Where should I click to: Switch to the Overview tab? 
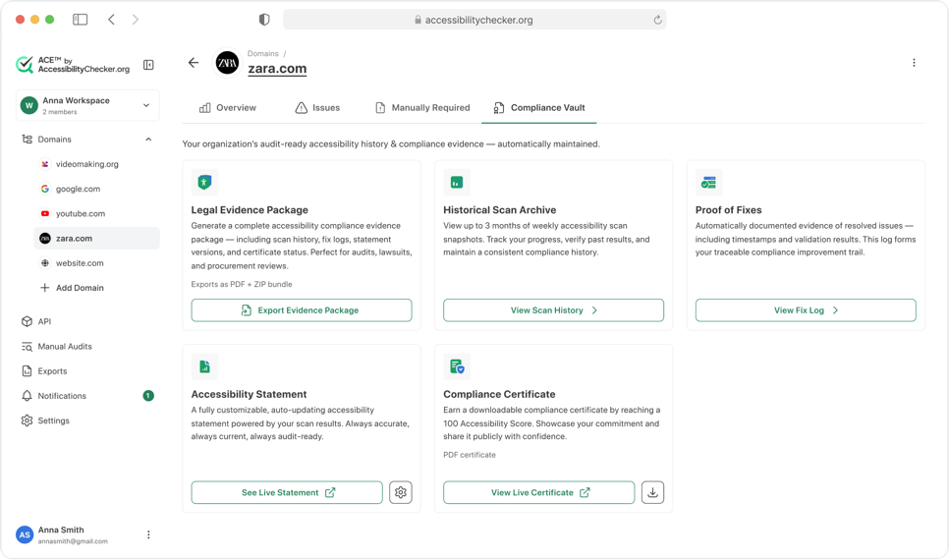[228, 108]
